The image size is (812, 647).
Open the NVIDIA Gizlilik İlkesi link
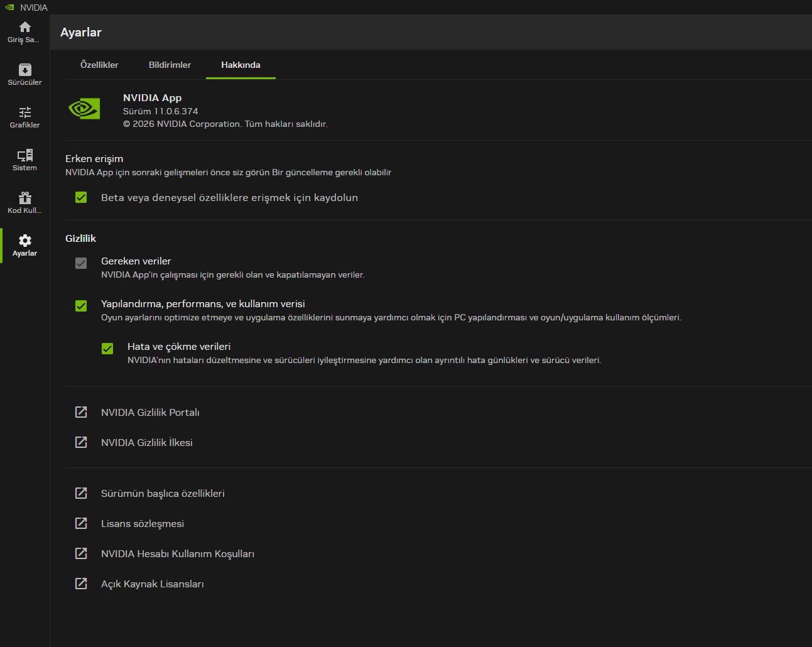click(147, 442)
